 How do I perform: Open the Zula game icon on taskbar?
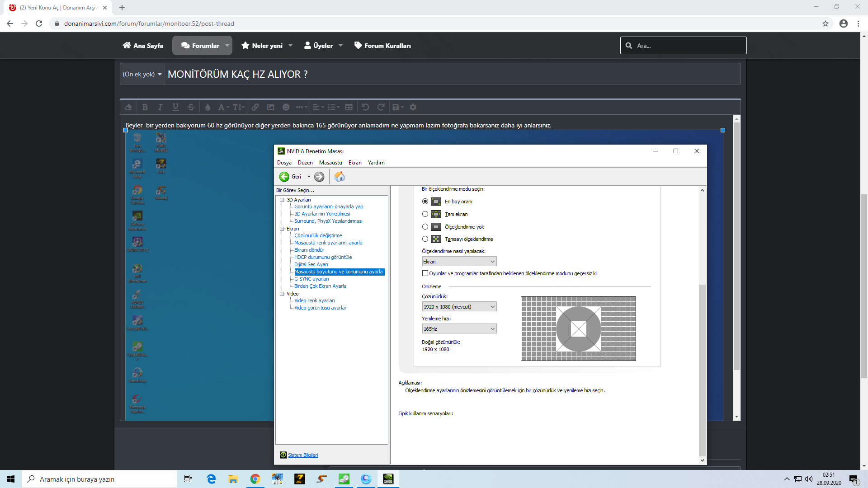[x=299, y=479]
